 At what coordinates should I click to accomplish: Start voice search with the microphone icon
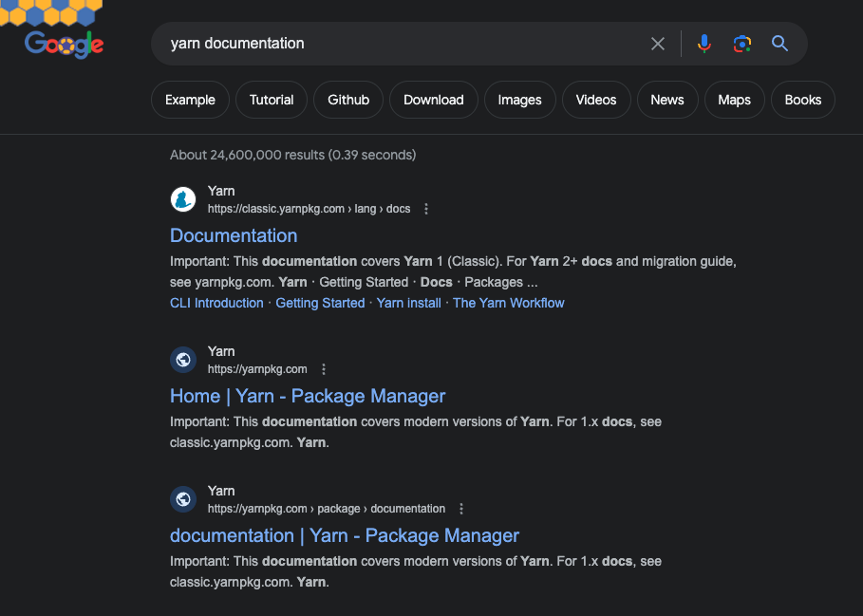pos(704,44)
